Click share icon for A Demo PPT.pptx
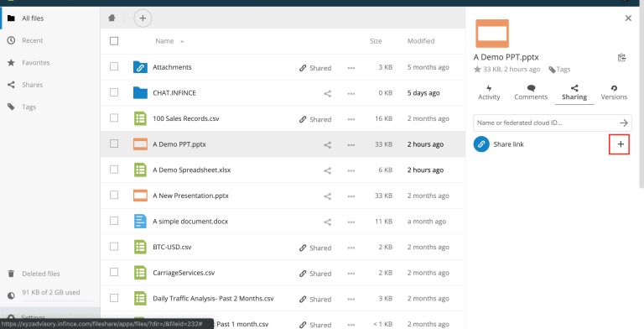This screenshot has width=644, height=329. pyautogui.click(x=327, y=144)
